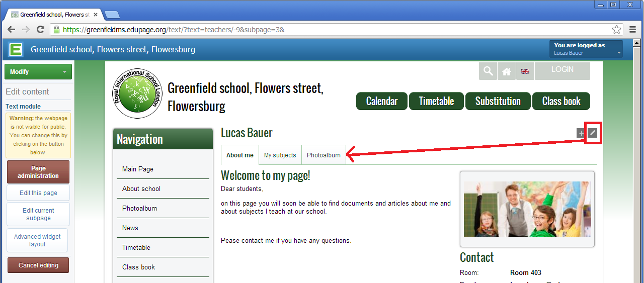Open the Calendar menu button
The width and height of the screenshot is (644, 283).
pos(382,101)
